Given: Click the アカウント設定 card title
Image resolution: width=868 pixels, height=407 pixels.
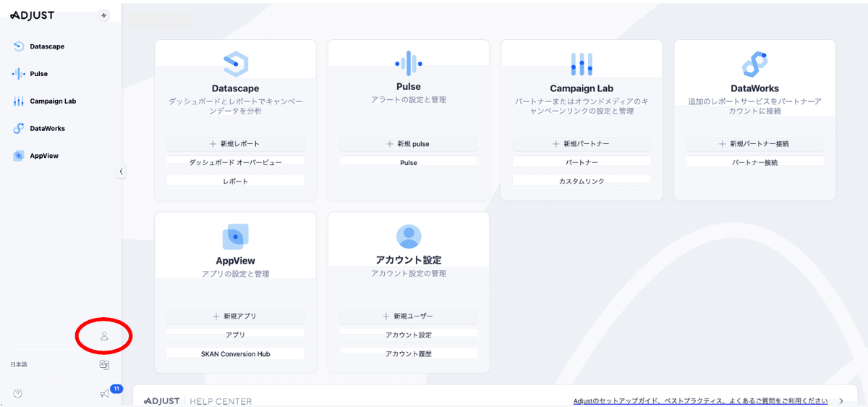Looking at the screenshot, I should 409,260.
